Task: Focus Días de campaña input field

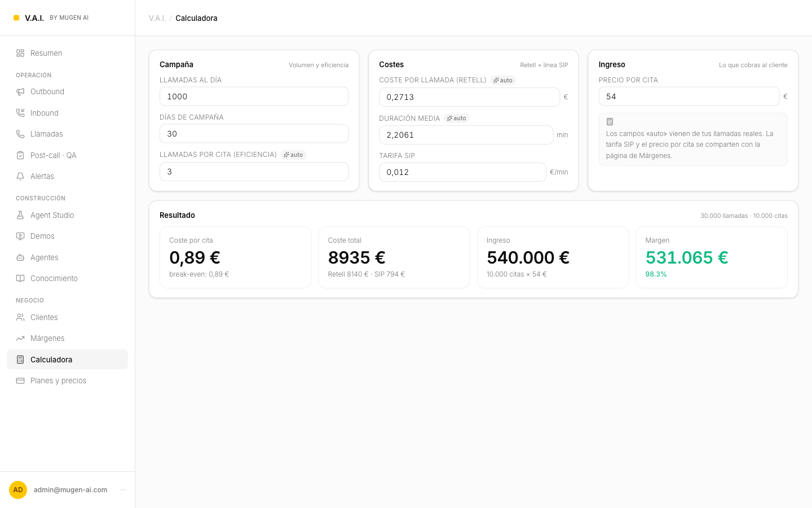Action: pyautogui.click(x=254, y=134)
